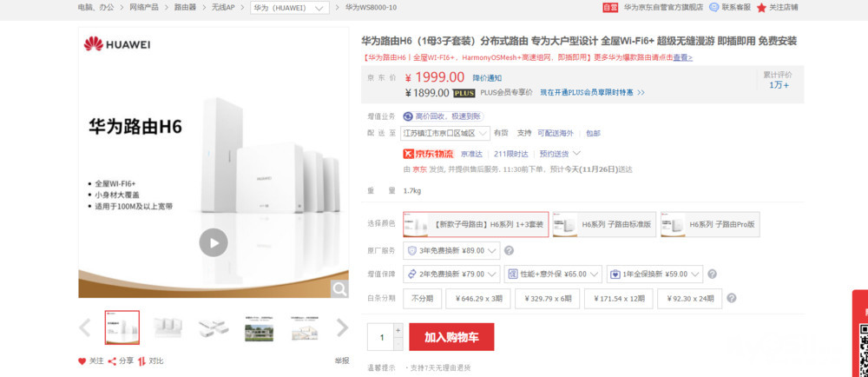
Task: Choose the 不分期 payment option
Action: tap(422, 298)
